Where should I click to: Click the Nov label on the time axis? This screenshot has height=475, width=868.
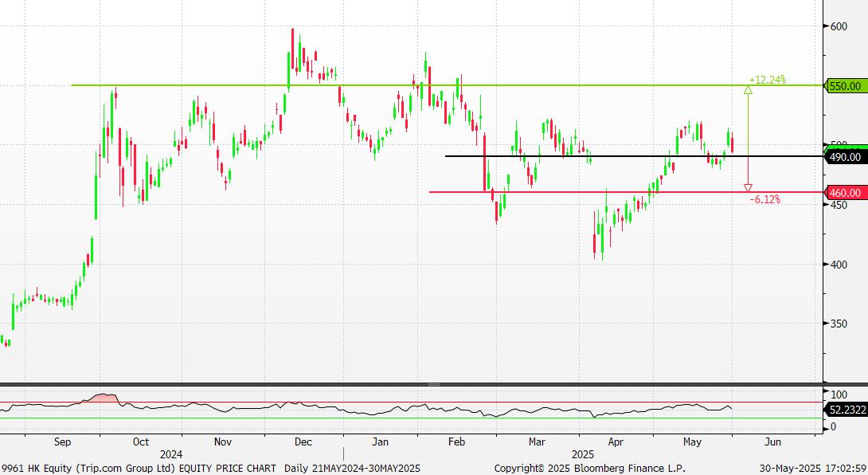pyautogui.click(x=222, y=442)
